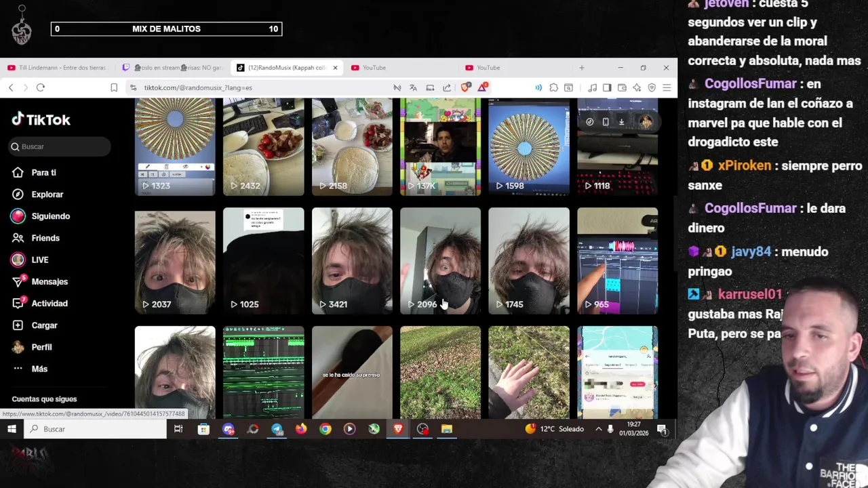Click Cargar to upload a video

(x=35, y=325)
